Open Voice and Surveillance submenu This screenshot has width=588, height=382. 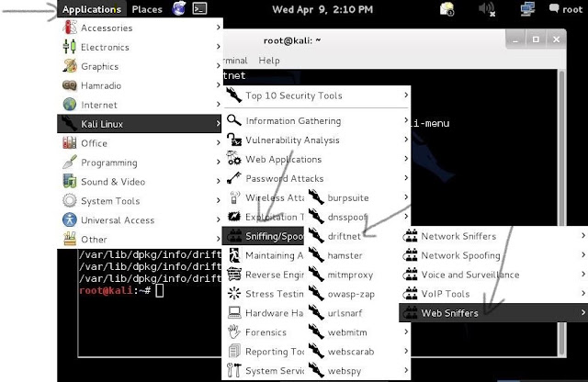click(494, 275)
